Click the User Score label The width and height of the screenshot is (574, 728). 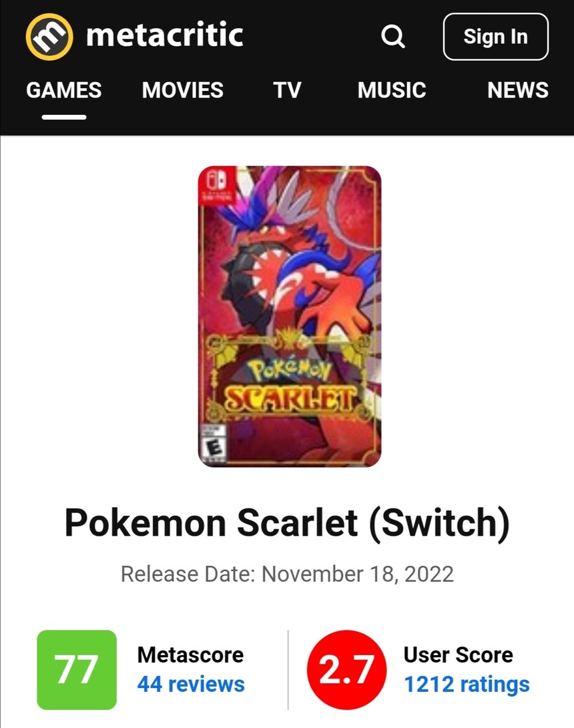[458, 655]
